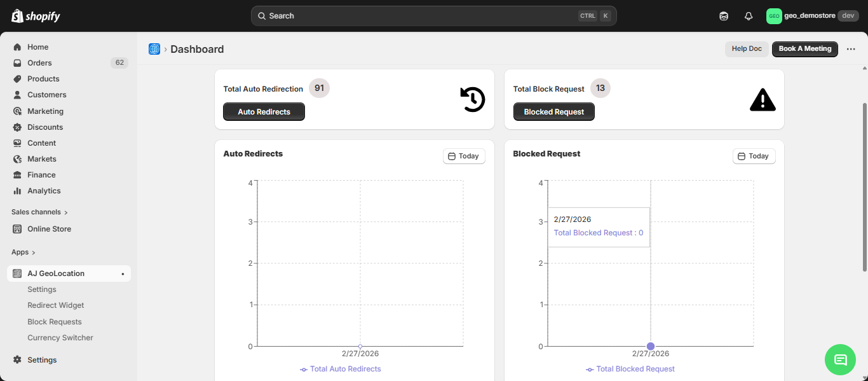Image resolution: width=868 pixels, height=381 pixels.
Task: Open the geo_demostore account menu
Action: pos(812,16)
